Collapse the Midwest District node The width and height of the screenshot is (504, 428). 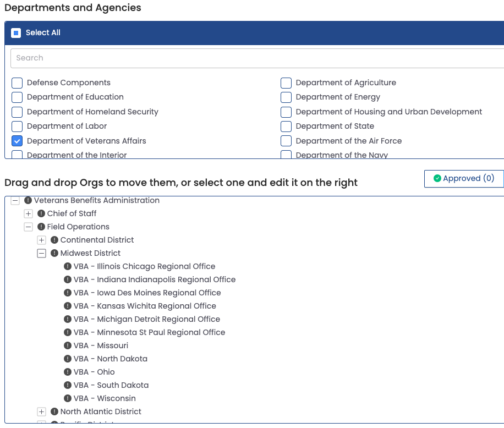41,253
